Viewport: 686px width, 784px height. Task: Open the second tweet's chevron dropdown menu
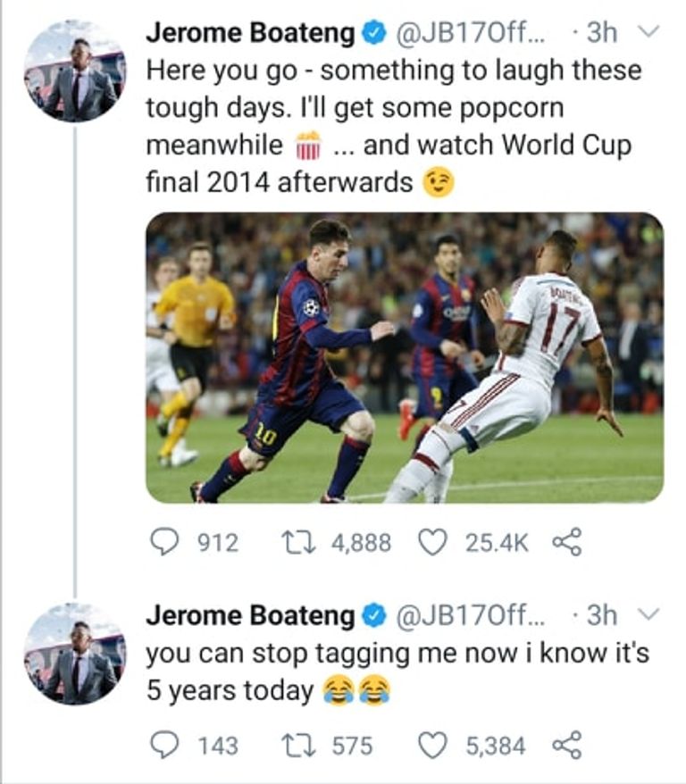(649, 613)
